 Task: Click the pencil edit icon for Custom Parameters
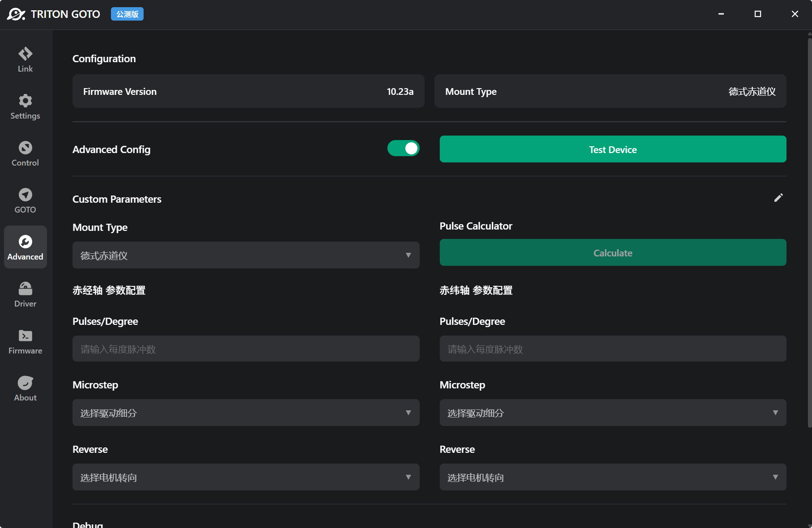(778, 198)
